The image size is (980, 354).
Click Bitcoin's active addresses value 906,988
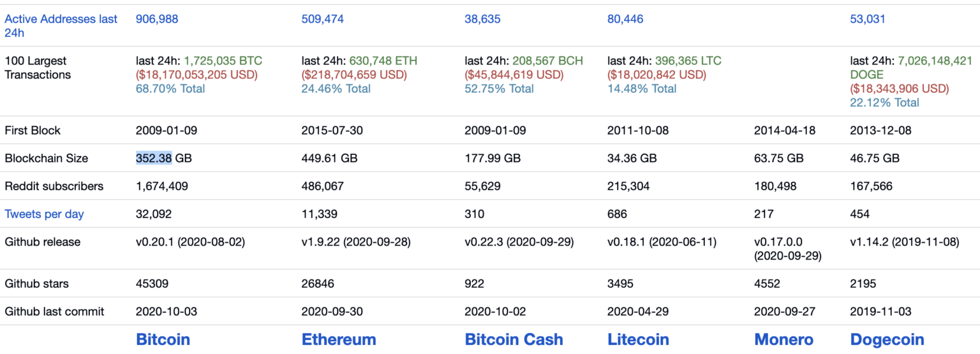[x=157, y=19]
